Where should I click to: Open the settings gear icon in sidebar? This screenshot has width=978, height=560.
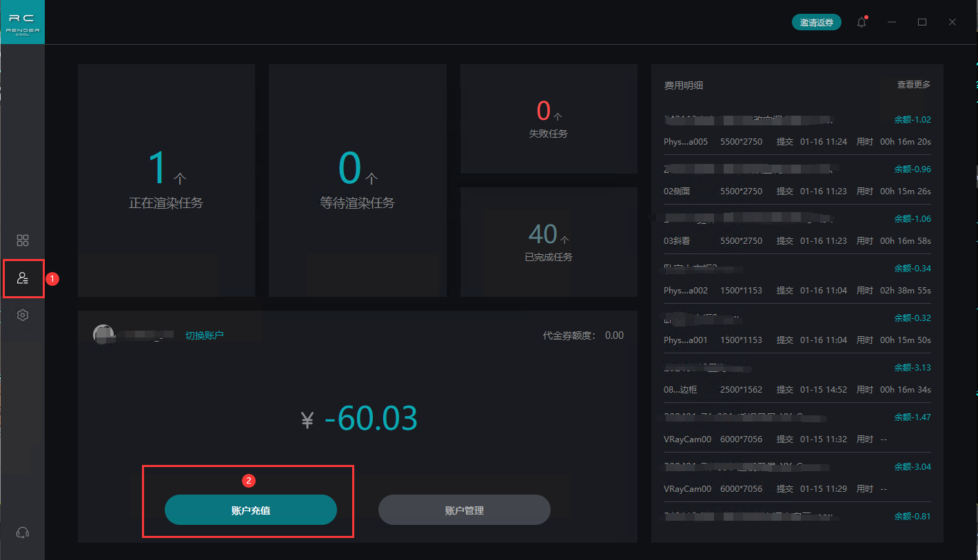tap(23, 315)
